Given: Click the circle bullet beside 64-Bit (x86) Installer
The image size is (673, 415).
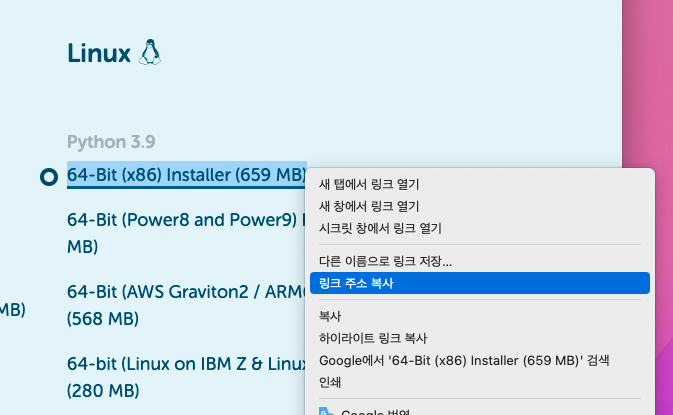Looking at the screenshot, I should [49, 177].
